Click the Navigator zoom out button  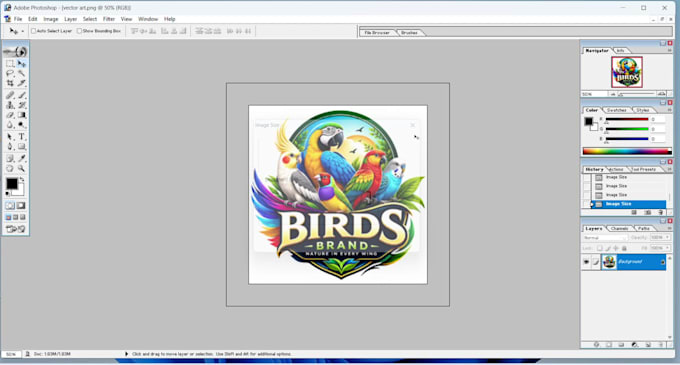613,94
